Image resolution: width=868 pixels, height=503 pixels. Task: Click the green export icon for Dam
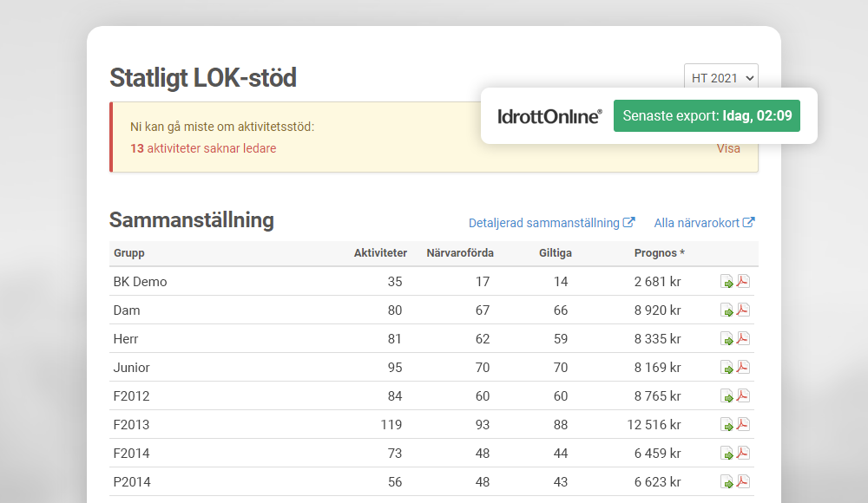[x=727, y=310]
